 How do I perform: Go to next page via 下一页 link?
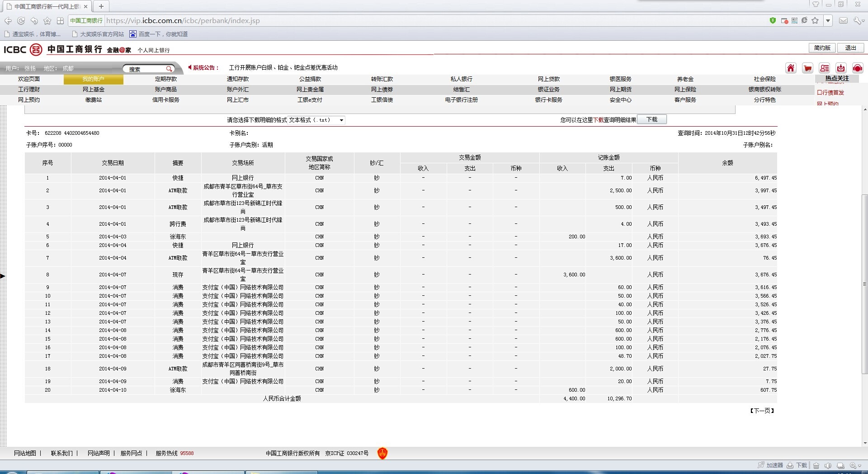coord(762,411)
